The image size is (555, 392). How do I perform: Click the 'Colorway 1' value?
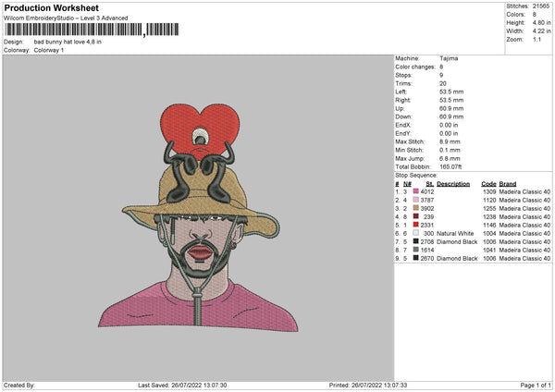click(x=49, y=50)
